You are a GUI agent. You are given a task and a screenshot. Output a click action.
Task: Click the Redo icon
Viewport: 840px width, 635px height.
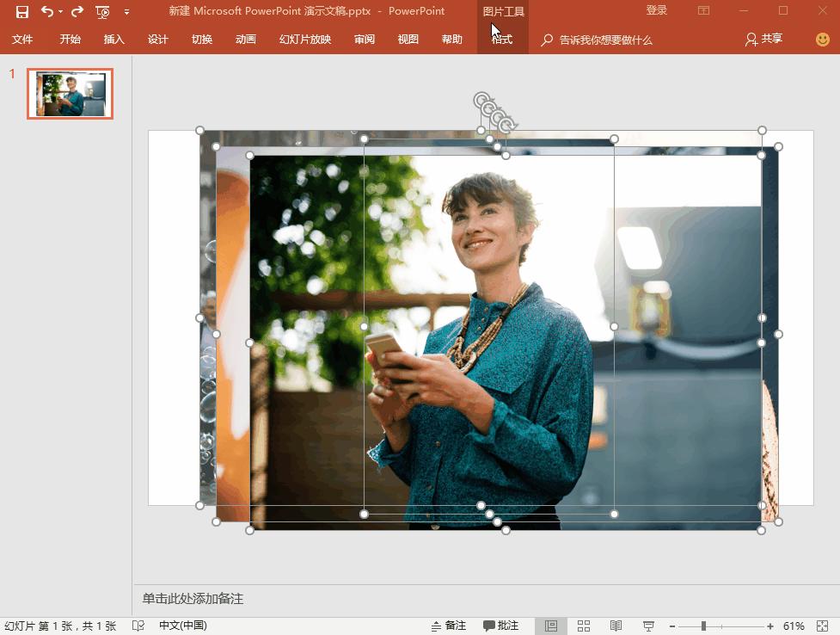click(77, 11)
